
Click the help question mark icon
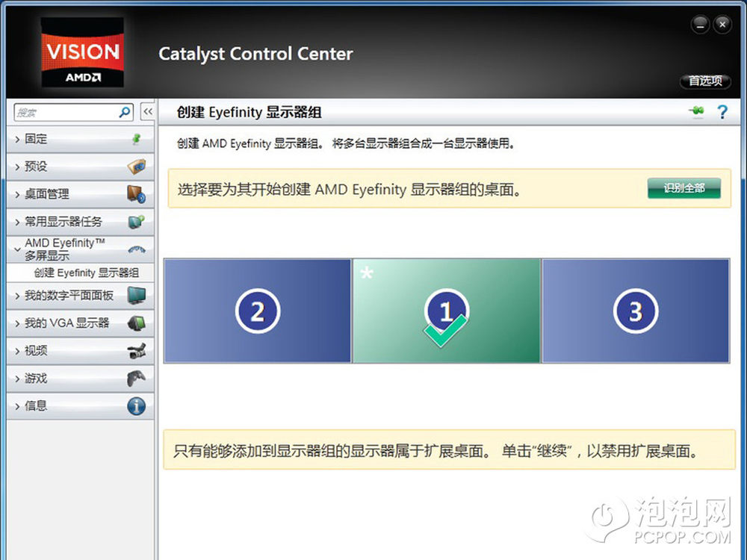point(722,112)
